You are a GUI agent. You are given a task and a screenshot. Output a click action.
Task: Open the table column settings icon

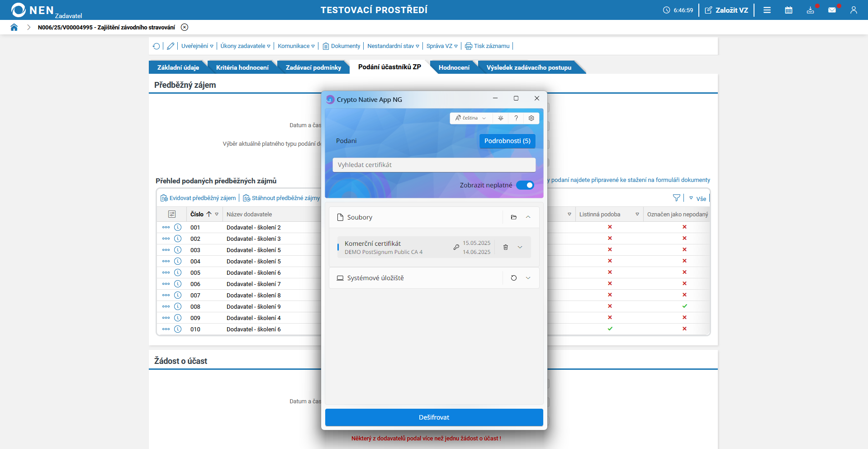tap(172, 214)
